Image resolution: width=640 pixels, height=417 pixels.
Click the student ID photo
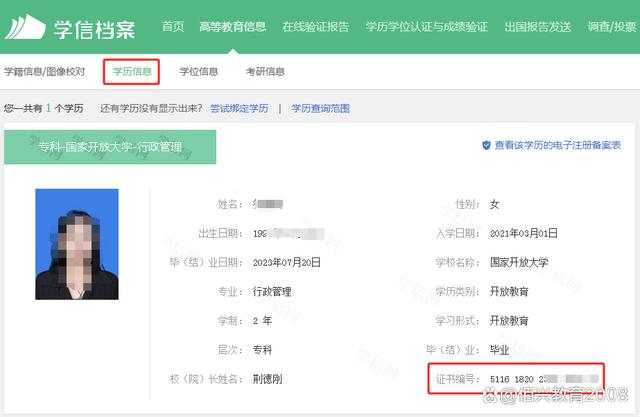(x=77, y=244)
